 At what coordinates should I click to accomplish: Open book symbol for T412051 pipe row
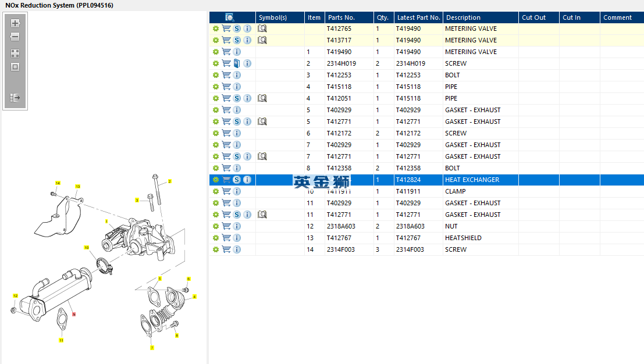tap(262, 98)
